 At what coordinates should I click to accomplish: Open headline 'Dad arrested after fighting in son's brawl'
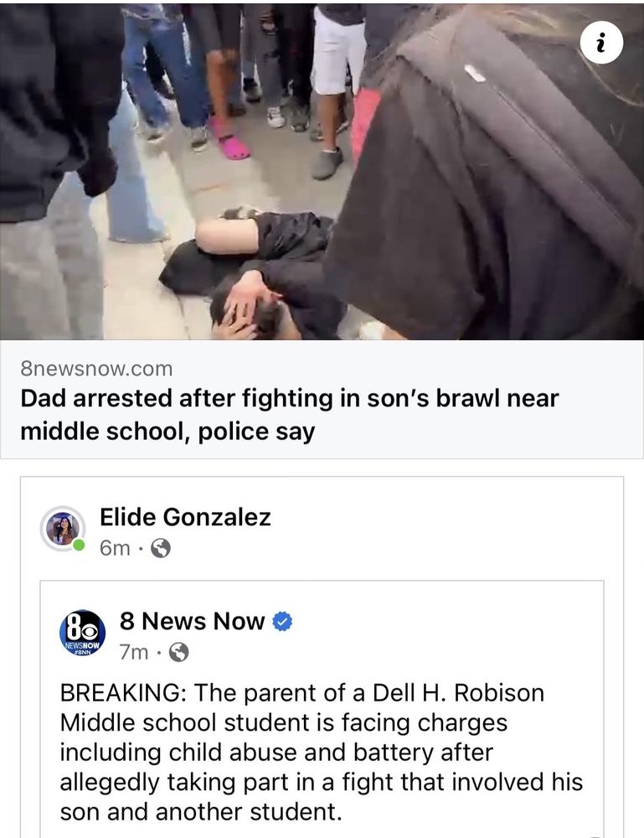(x=290, y=415)
